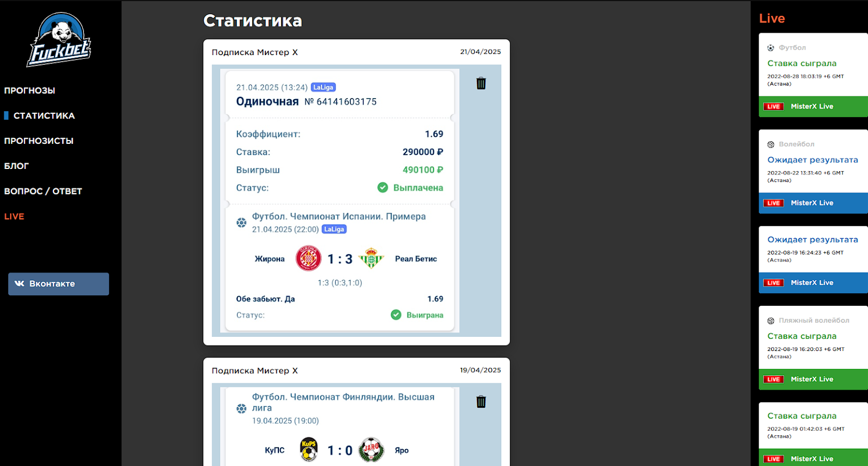Image resolution: width=868 pixels, height=466 pixels.
Task: Delete the 19/04/2025 bet card with trash icon
Action: 481,402
